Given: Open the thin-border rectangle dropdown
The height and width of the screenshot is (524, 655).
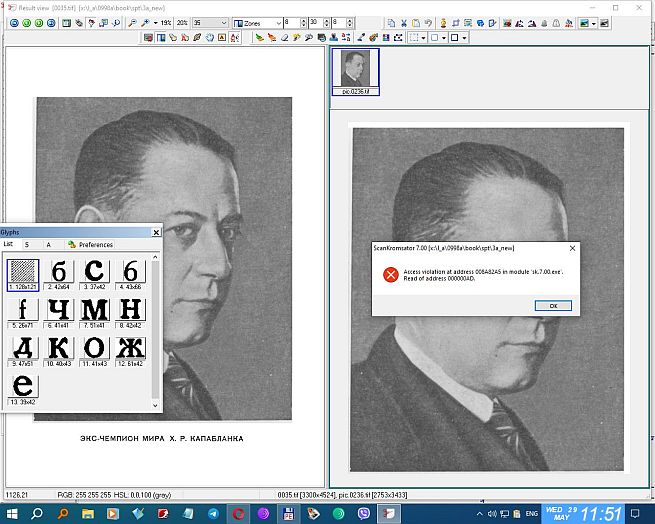Looking at the screenshot, I should click(x=444, y=38).
